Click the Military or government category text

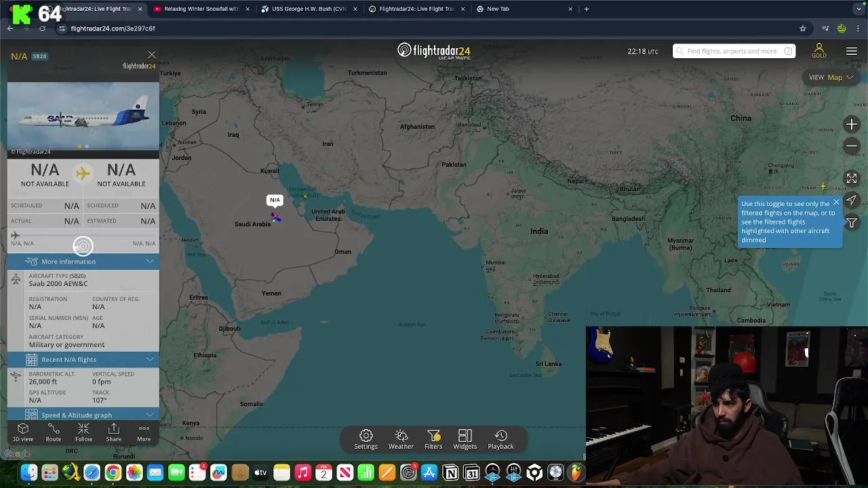click(x=66, y=345)
